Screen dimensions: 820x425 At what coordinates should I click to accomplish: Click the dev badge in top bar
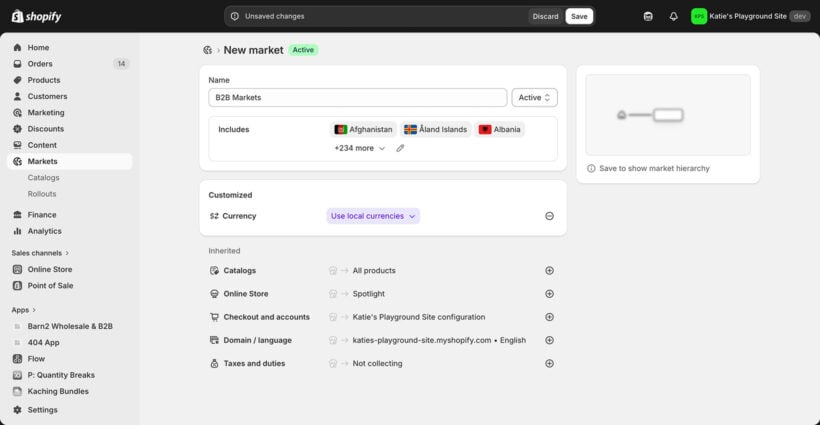(x=800, y=16)
